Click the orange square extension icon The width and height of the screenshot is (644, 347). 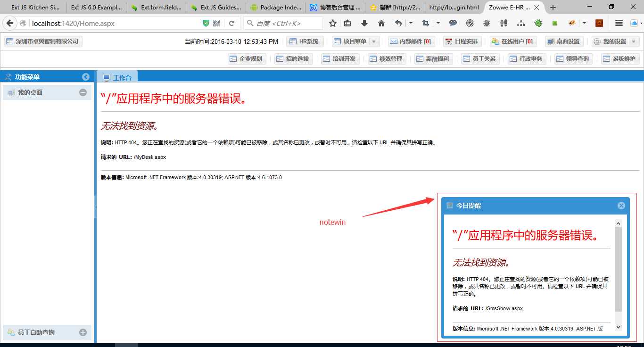point(600,23)
